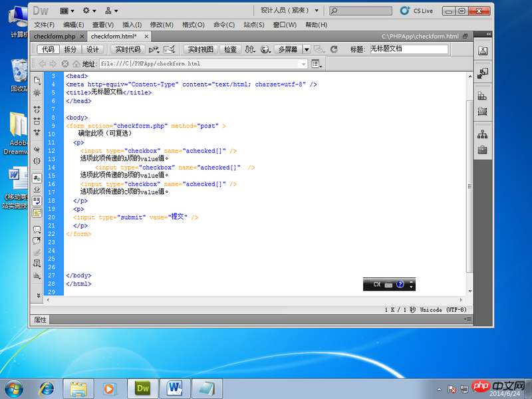Click the vertical scrollbar of code view
The image size is (532, 399).
469,186
